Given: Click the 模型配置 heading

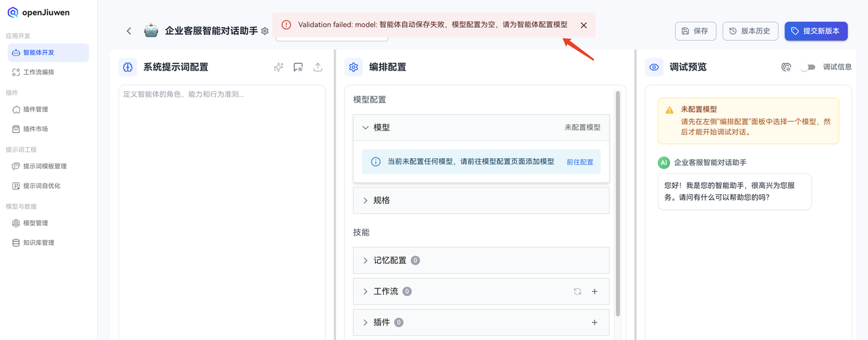Looking at the screenshot, I should click(370, 100).
